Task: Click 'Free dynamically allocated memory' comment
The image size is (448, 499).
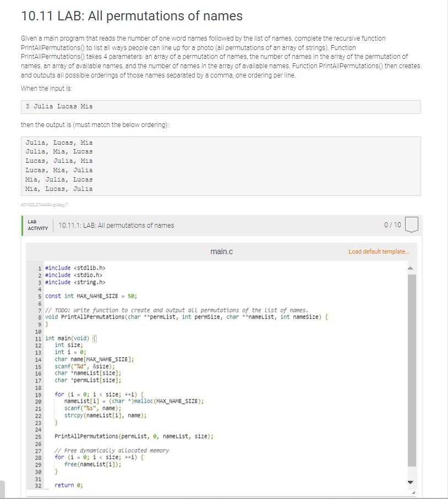Action: 112,450
